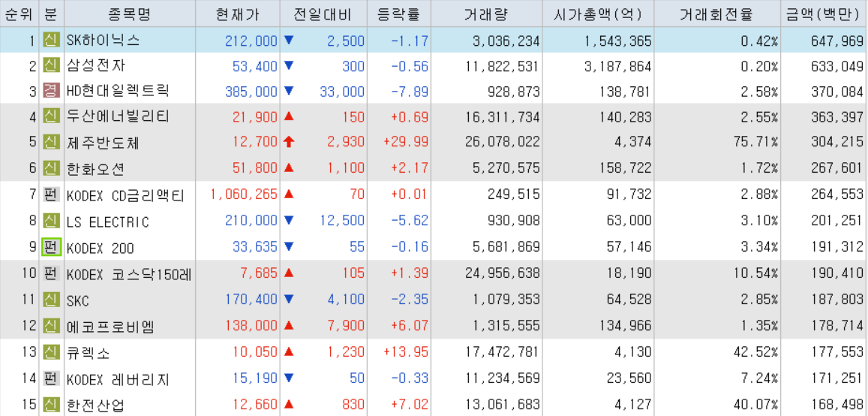Click the up arrow for 큐렉소
The image size is (868, 416).
tap(288, 351)
